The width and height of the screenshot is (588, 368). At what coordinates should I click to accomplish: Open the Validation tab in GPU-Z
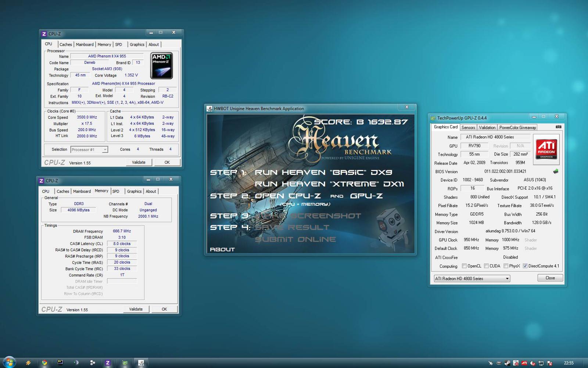click(x=487, y=127)
